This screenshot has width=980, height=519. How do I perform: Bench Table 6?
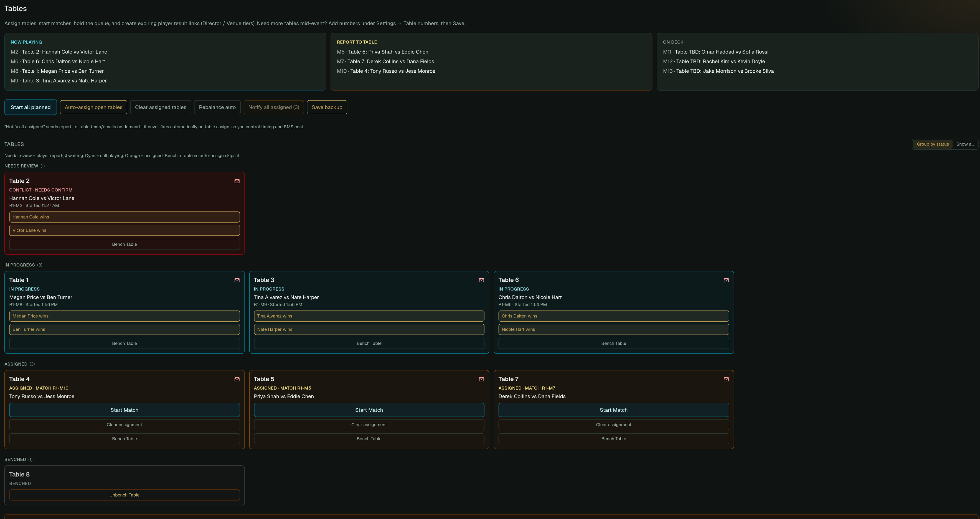pos(614,343)
